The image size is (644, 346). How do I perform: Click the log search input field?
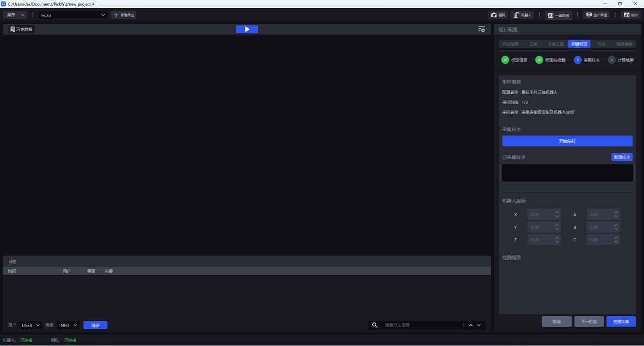pyautogui.click(x=423, y=325)
